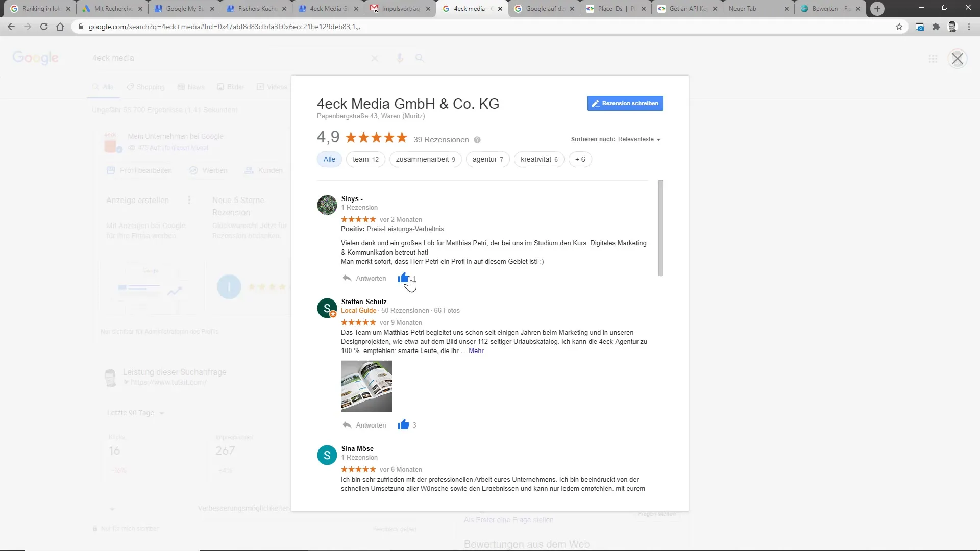Click Antworten under Steffen Schulz review
The width and height of the screenshot is (980, 551).
coord(371,425)
